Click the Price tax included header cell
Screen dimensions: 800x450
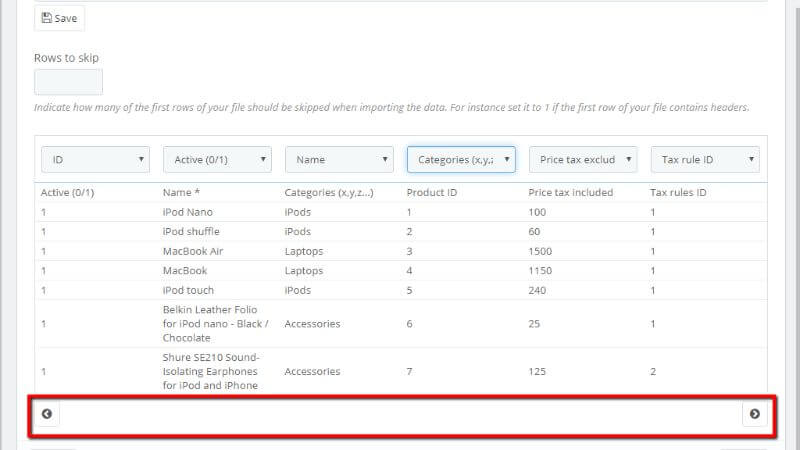(x=570, y=192)
